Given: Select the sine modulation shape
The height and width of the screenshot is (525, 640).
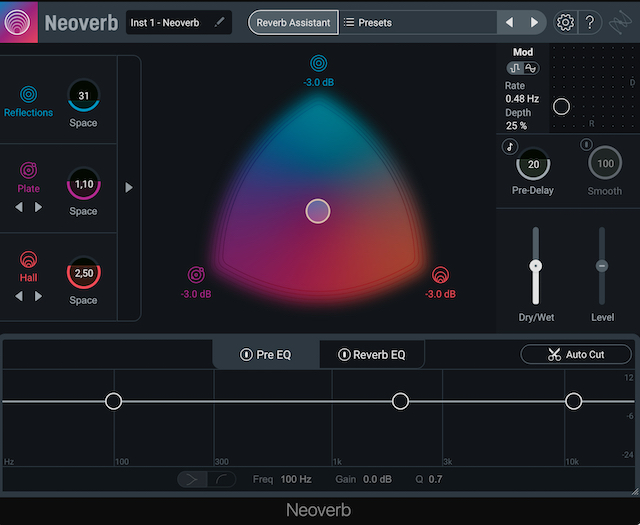Looking at the screenshot, I should 531,68.
